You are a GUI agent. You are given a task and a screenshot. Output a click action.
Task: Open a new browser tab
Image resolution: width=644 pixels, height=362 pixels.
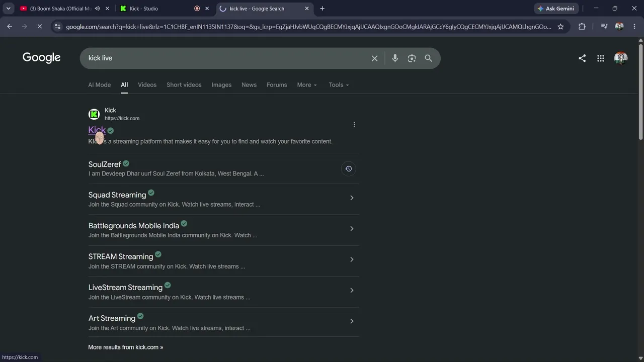[322, 9]
